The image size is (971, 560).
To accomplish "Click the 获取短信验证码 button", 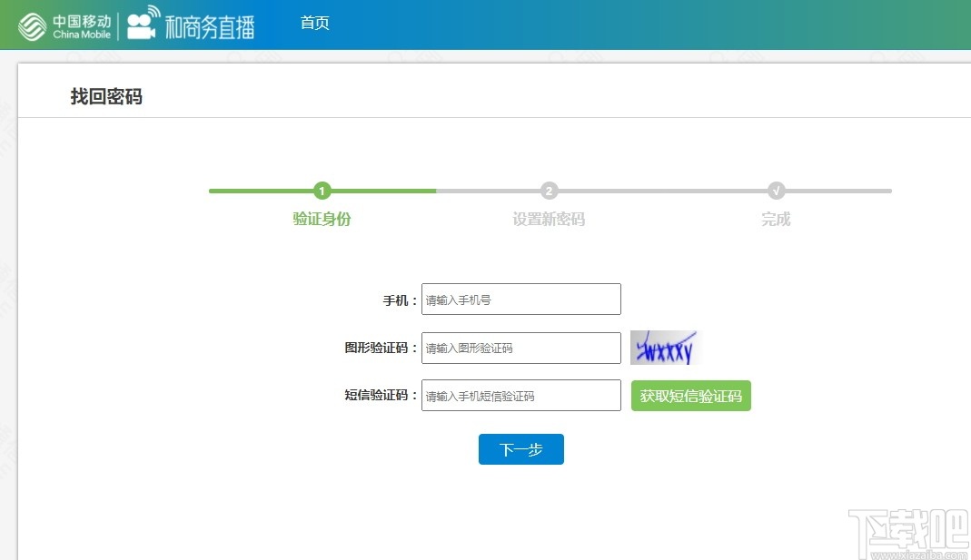I will pos(690,395).
